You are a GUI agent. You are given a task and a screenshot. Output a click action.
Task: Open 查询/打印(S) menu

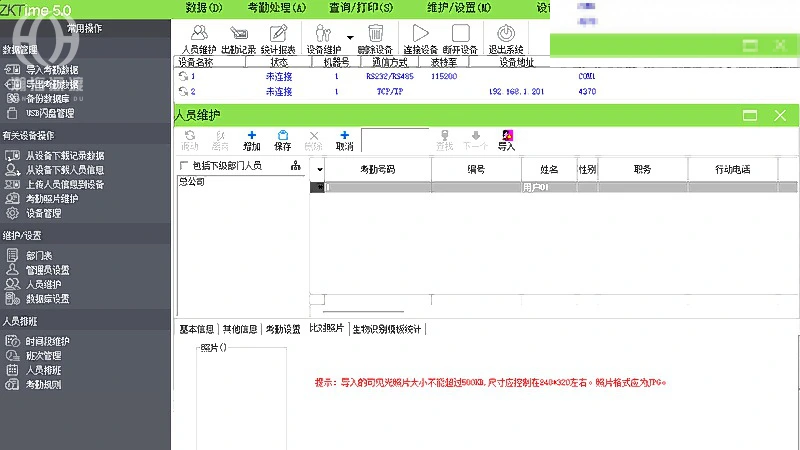361,8
